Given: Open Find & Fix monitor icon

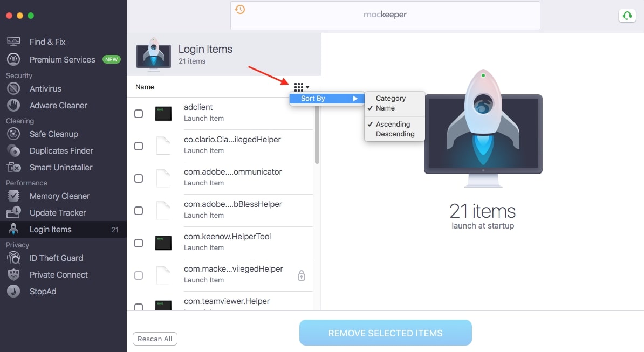Looking at the screenshot, I should click(13, 42).
